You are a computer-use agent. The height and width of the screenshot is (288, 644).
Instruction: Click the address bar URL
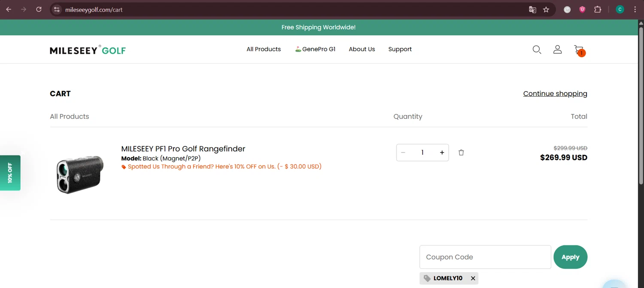94,9
